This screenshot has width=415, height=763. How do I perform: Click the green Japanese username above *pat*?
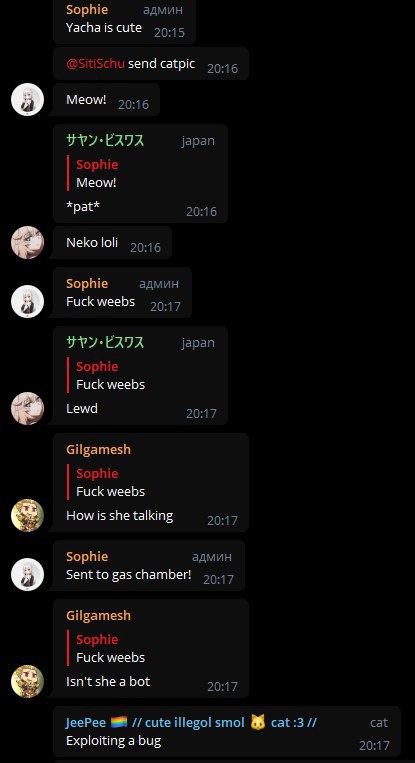tap(105, 141)
